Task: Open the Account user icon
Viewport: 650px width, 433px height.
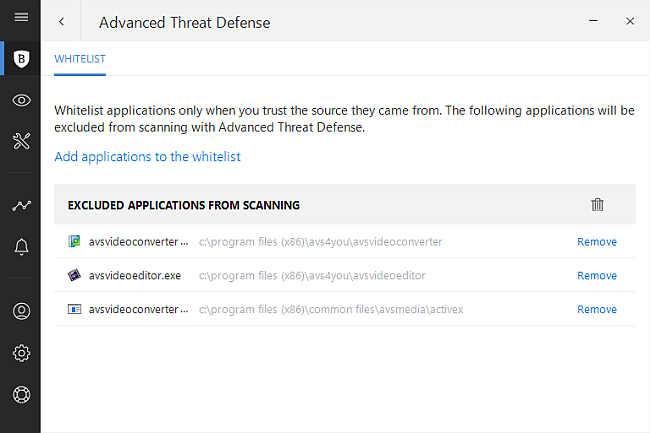Action: coord(21,311)
